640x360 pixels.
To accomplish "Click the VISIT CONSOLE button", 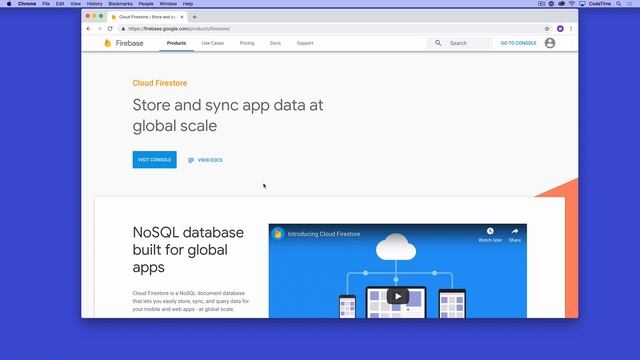I will point(155,160).
